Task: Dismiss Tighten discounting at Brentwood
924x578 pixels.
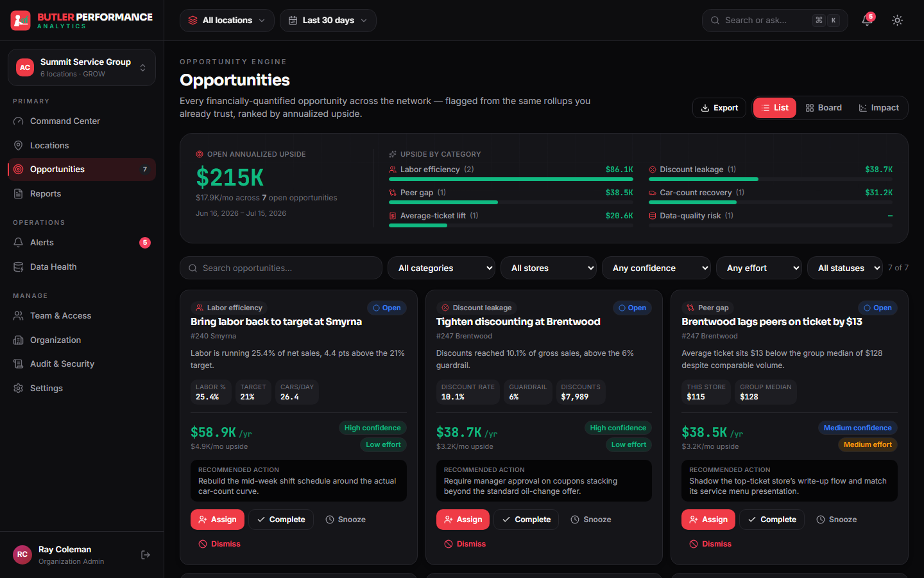Action: tap(465, 544)
